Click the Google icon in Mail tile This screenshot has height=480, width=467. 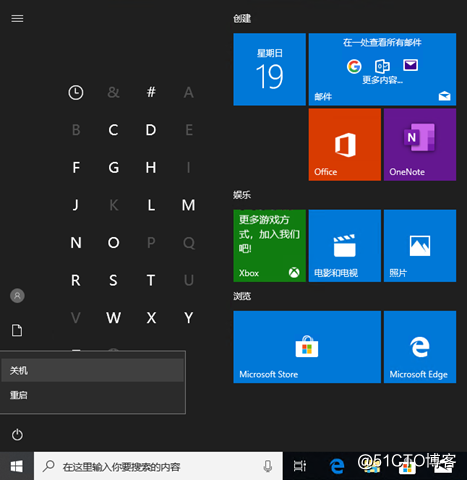click(354, 66)
